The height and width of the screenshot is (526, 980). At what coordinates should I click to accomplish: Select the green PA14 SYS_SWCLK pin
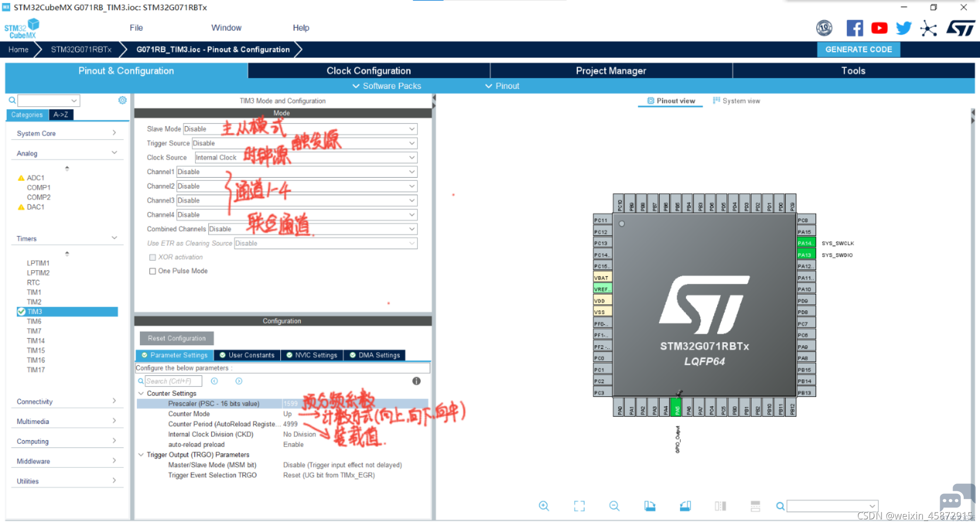pos(806,243)
